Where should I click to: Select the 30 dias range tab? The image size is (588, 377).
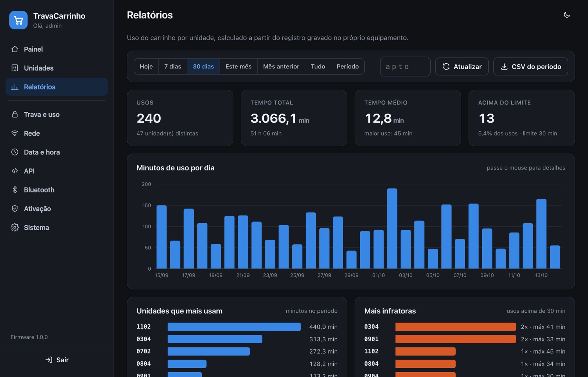click(203, 67)
